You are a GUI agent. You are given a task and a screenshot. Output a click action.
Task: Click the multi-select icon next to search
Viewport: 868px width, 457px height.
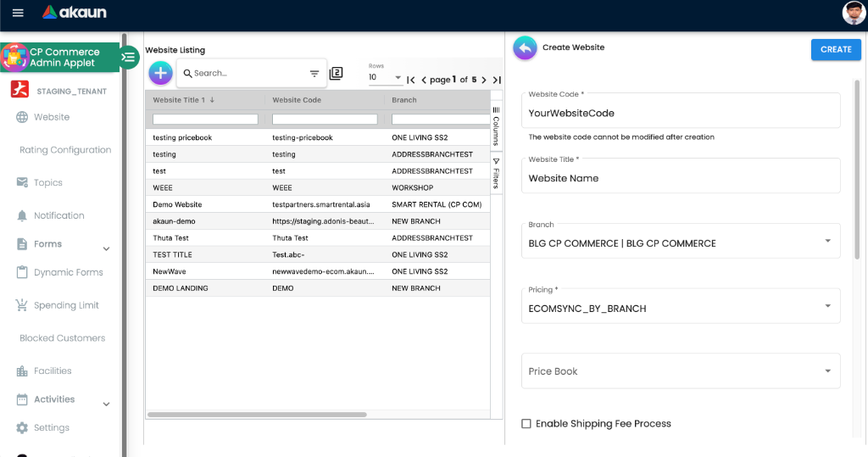pyautogui.click(x=337, y=73)
